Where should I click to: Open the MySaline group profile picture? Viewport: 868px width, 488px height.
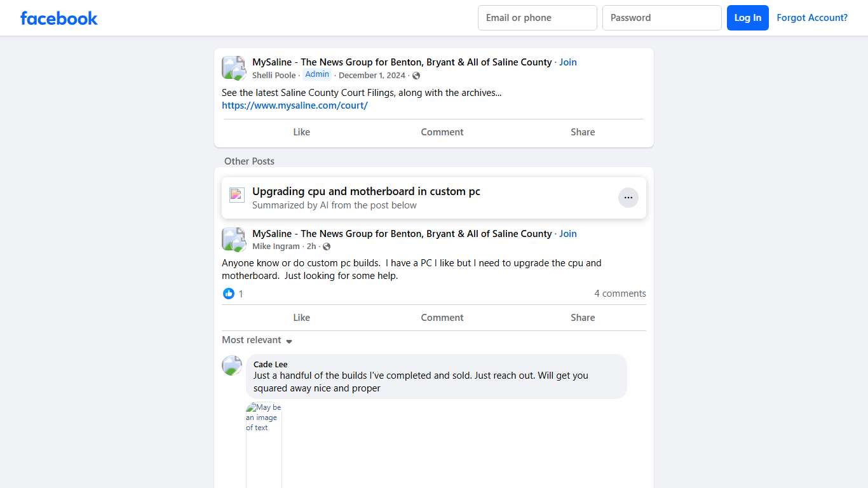(233, 67)
